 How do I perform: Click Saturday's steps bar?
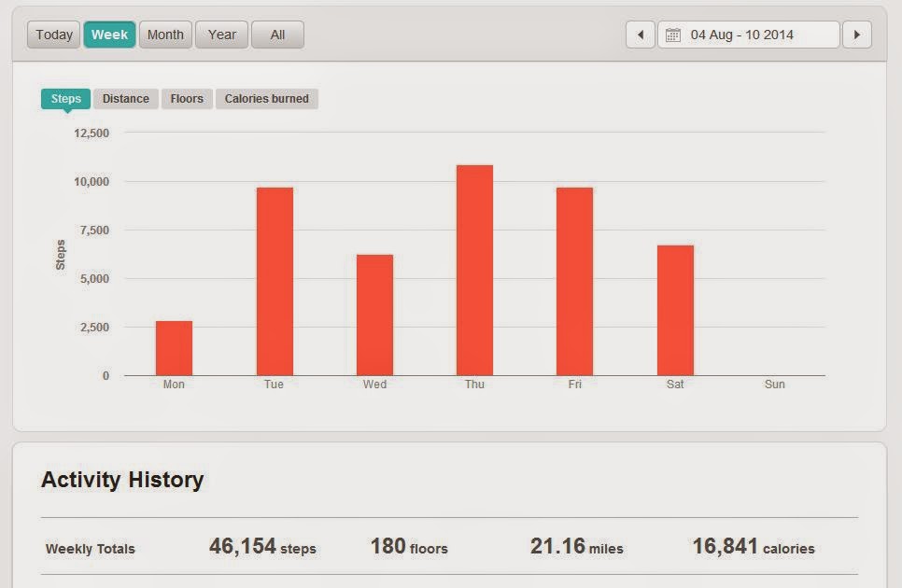pos(675,311)
